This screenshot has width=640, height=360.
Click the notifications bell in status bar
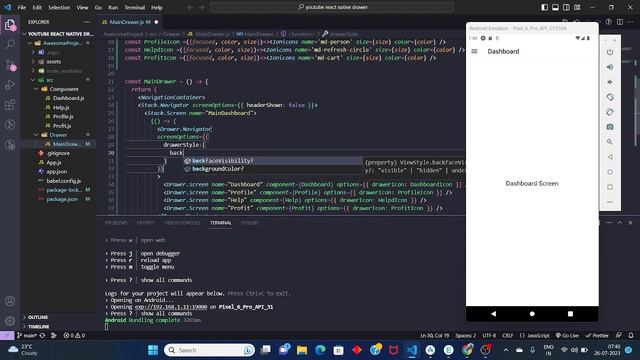631,336
